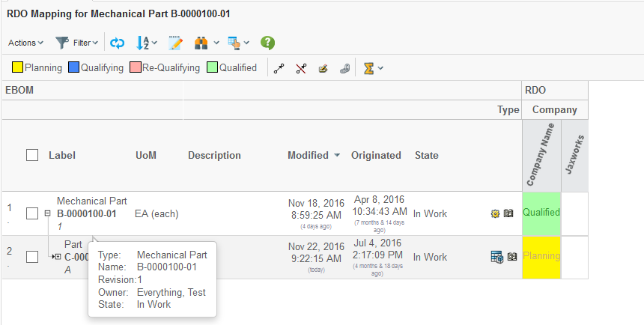Check the box for row 2 Part
The image size is (644, 325).
pyautogui.click(x=32, y=257)
